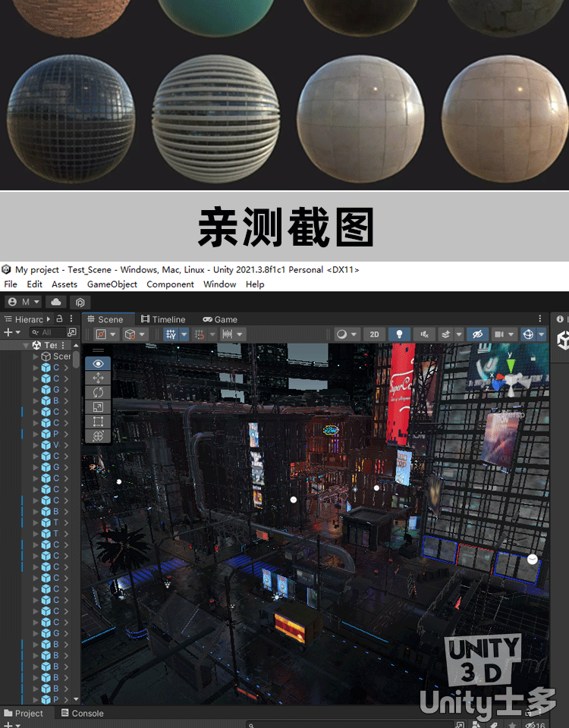Open the GameObject menu
569x728 pixels.
coord(112,284)
